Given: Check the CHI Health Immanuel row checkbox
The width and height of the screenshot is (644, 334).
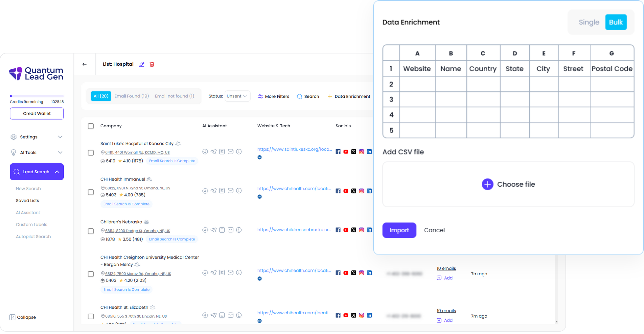Looking at the screenshot, I should pos(91,192).
